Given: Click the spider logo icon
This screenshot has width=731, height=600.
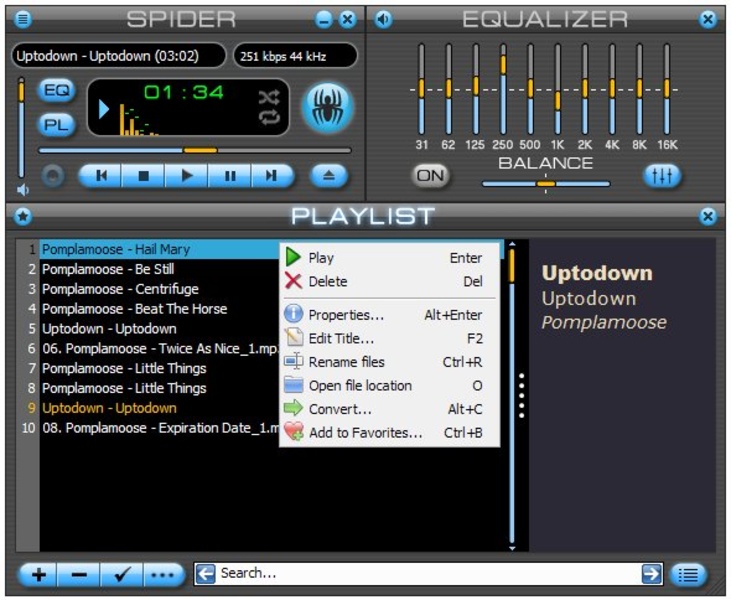Looking at the screenshot, I should (327, 108).
